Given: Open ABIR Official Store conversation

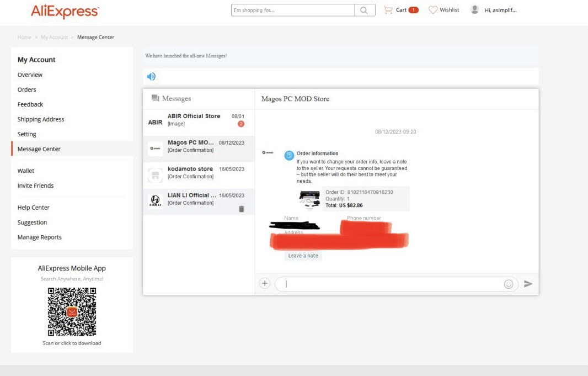Looking at the screenshot, I should pyautogui.click(x=199, y=123).
